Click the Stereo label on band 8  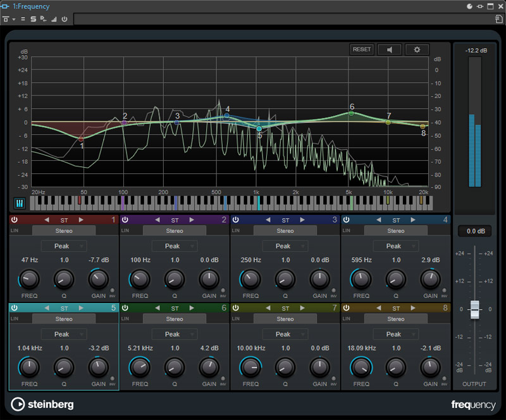click(395, 319)
